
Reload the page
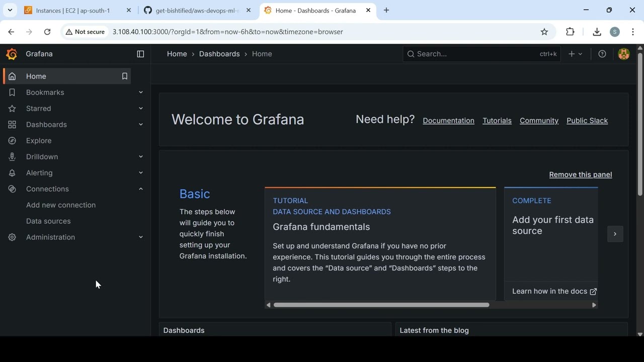47,32
